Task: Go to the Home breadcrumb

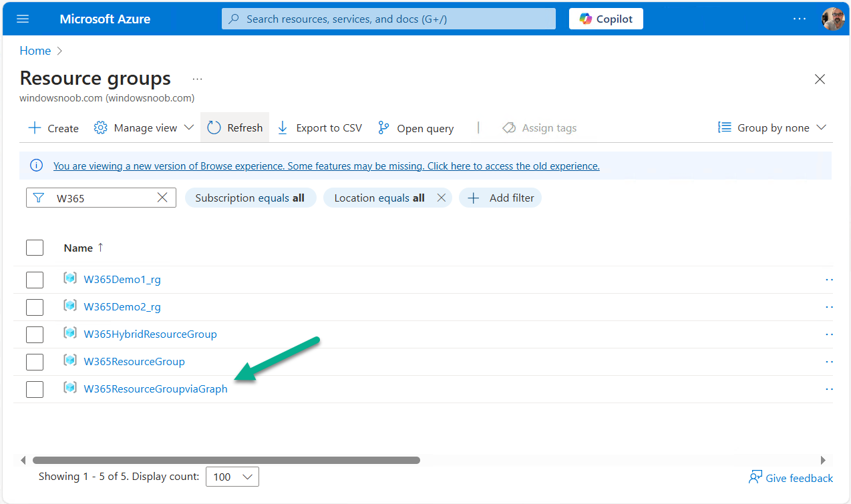Action: pyautogui.click(x=35, y=51)
